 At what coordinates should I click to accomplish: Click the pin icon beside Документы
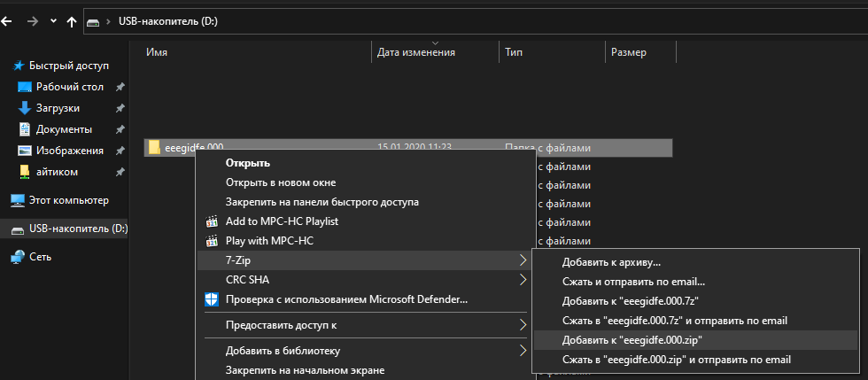(x=120, y=129)
